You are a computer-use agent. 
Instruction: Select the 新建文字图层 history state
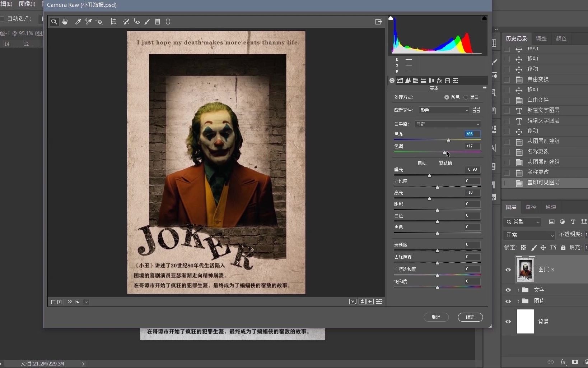545,110
